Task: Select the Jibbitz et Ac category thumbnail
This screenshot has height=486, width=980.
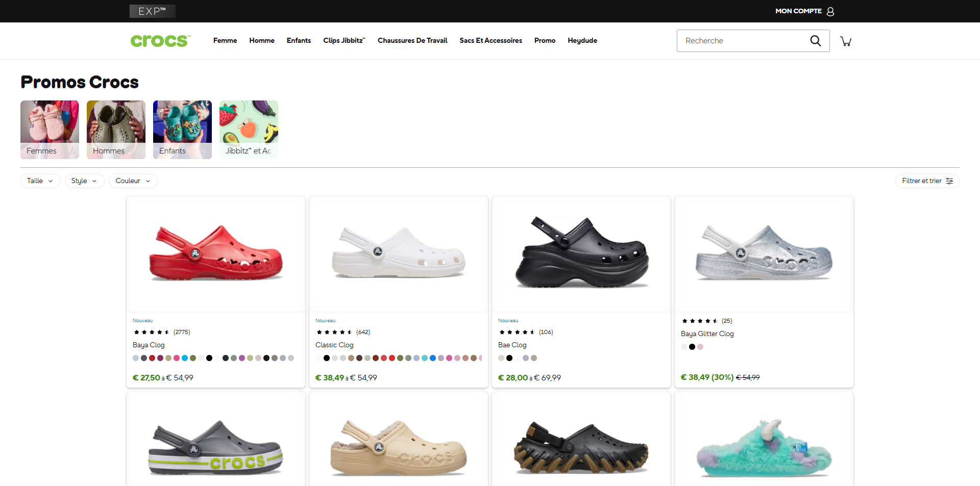Action: coord(249,130)
